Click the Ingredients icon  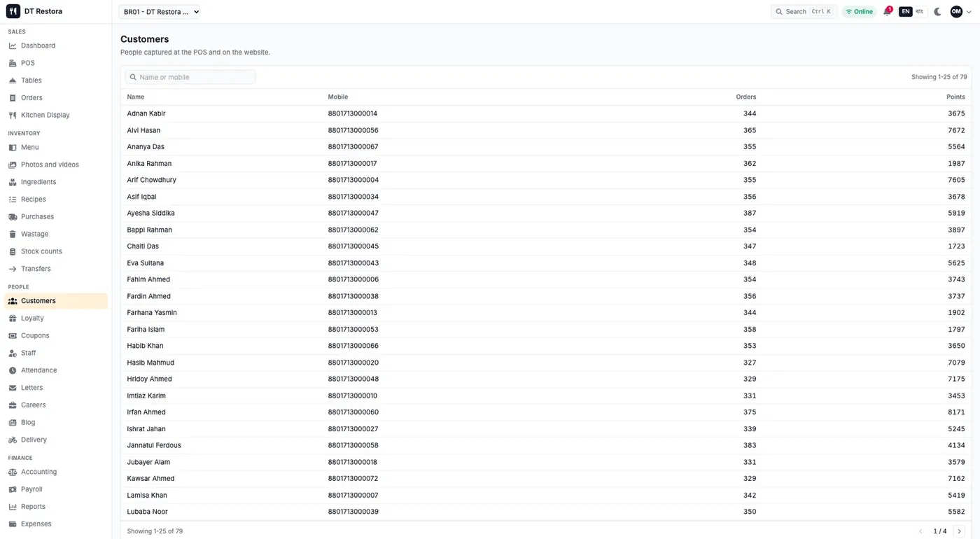click(13, 182)
